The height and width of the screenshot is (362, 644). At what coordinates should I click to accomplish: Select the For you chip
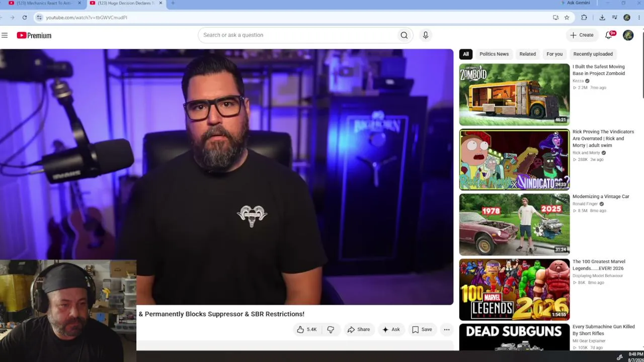(554, 54)
